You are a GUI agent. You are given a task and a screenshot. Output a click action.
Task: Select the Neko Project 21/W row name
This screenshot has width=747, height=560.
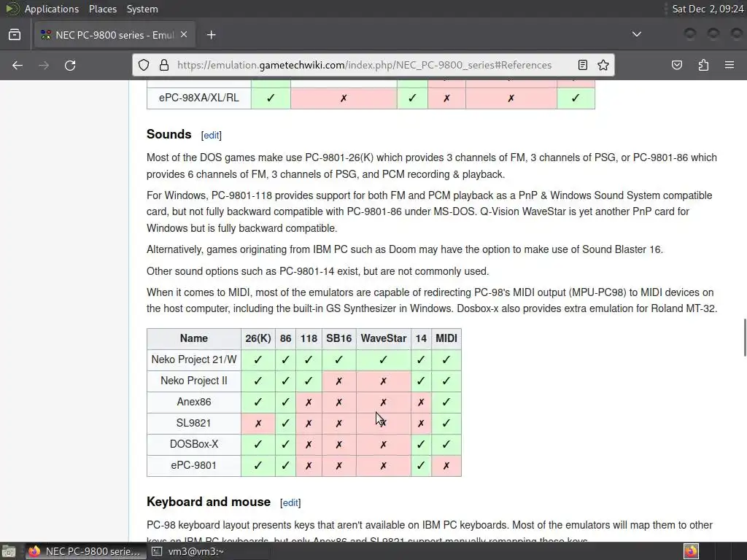[194, 359]
